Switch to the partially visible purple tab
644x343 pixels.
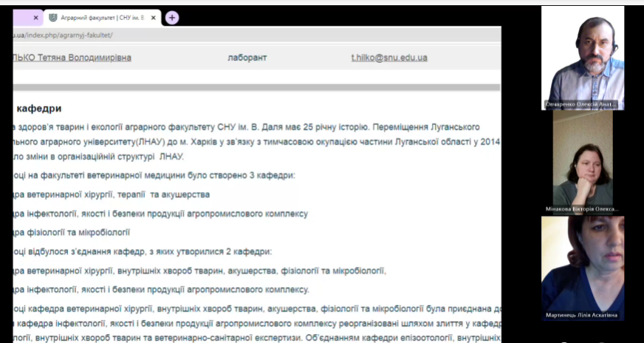point(15,18)
